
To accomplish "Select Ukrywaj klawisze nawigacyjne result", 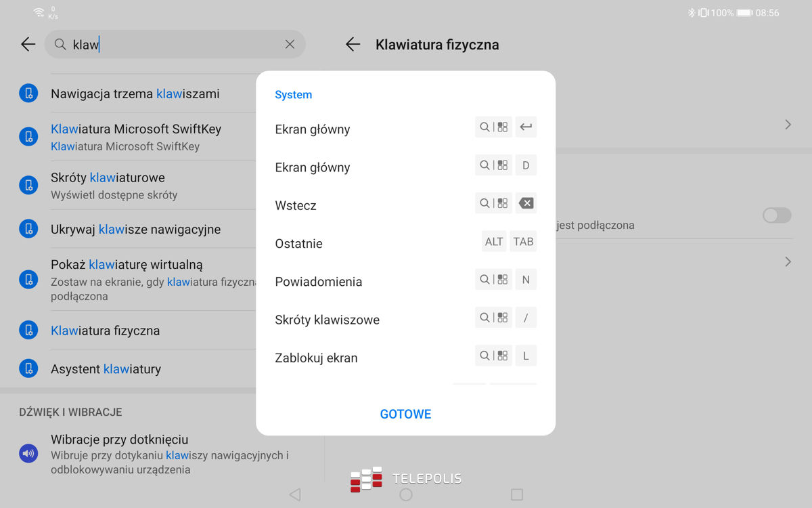I will (135, 229).
